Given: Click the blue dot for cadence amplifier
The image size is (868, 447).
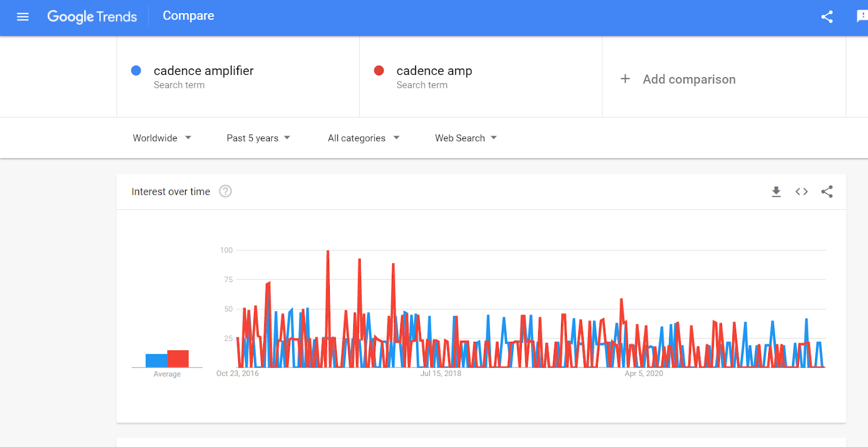Looking at the screenshot, I should (x=136, y=71).
